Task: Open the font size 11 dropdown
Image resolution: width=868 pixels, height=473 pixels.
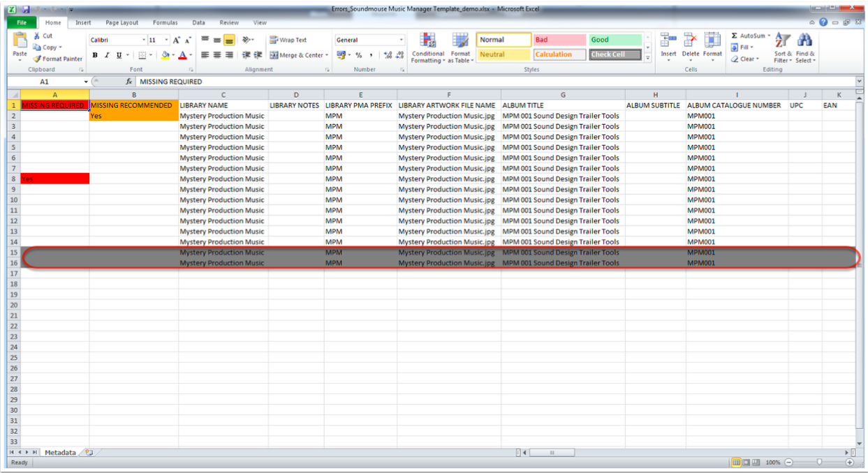Action: tap(166, 40)
